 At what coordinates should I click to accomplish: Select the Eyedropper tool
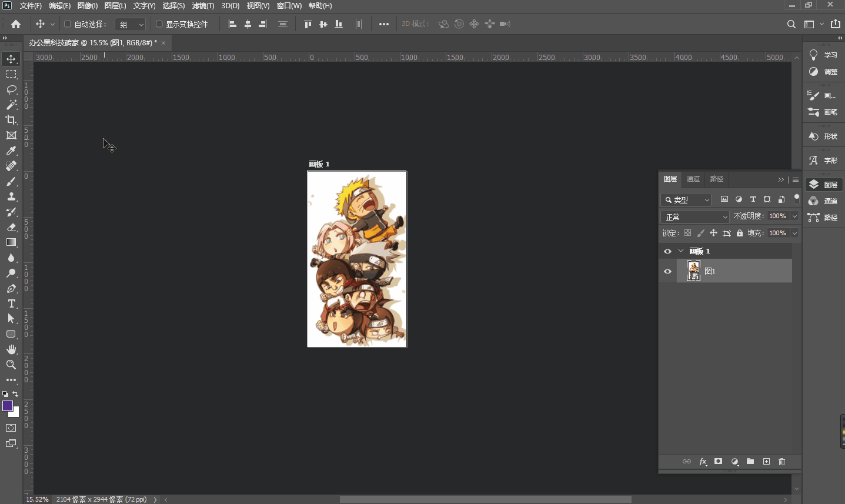[11, 151]
